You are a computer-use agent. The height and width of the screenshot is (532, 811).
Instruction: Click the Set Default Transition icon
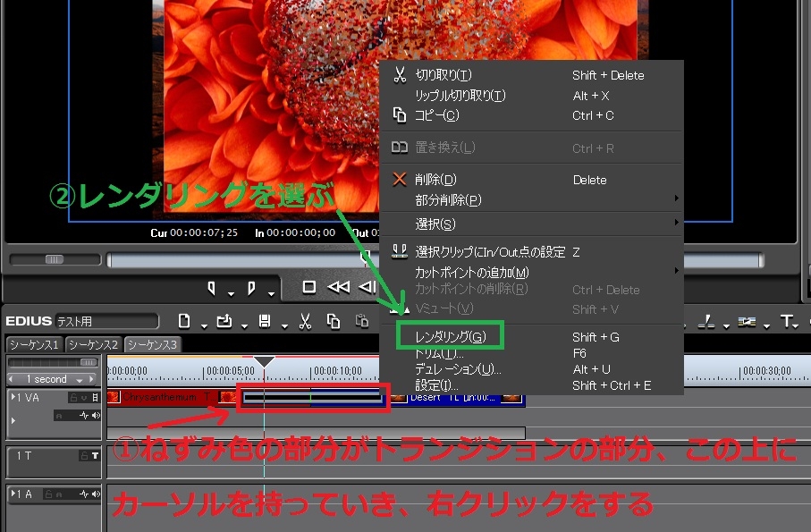[x=747, y=322]
